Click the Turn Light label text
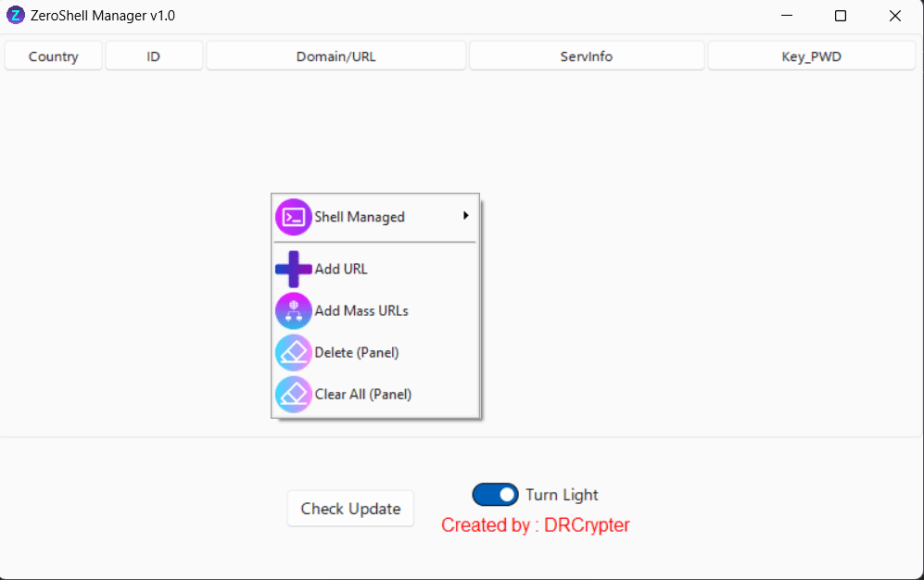This screenshot has width=924, height=580. click(x=562, y=495)
